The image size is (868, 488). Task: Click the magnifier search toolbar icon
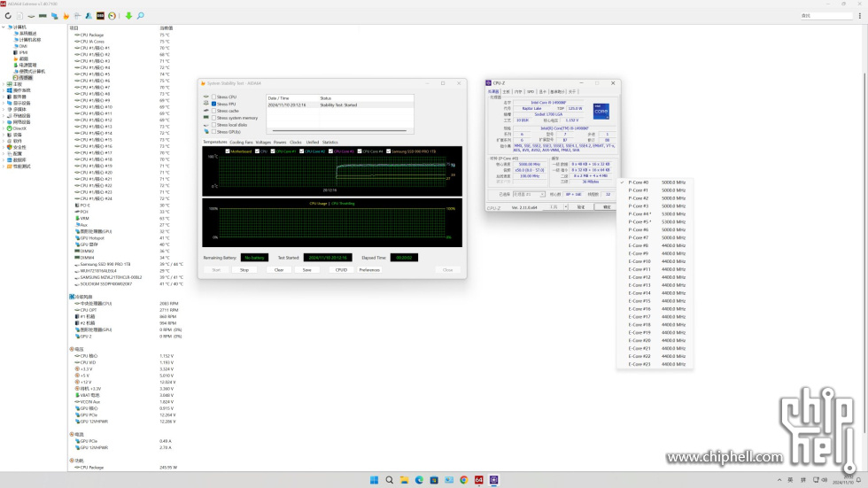tap(141, 16)
